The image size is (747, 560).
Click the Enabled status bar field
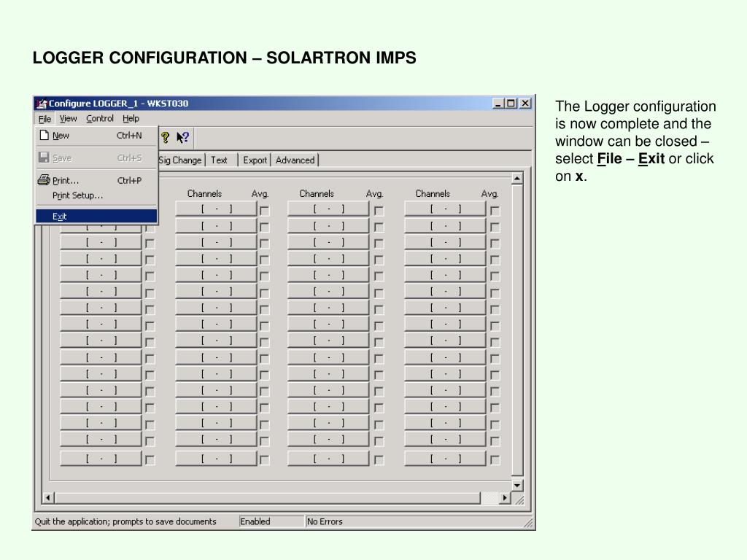pyautogui.click(x=271, y=522)
